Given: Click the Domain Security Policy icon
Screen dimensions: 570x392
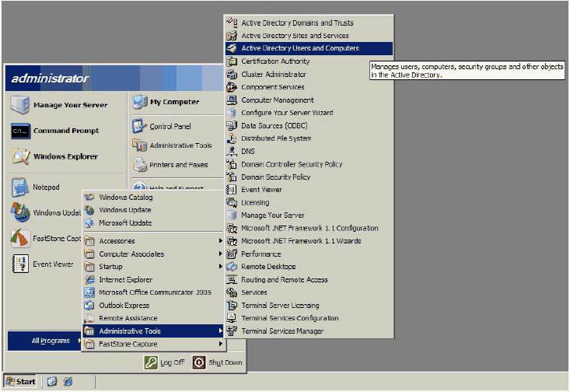Looking at the screenshot, I should [232, 177].
